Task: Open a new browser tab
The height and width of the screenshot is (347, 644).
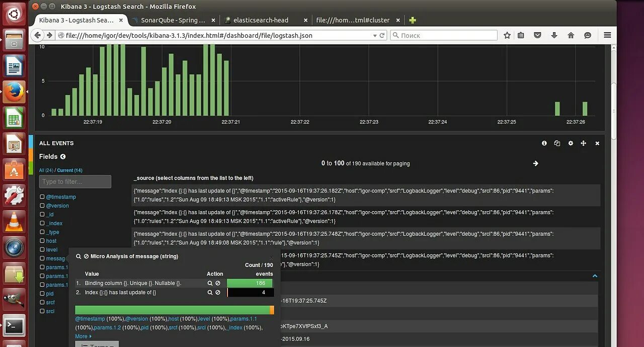Action: coord(413,20)
